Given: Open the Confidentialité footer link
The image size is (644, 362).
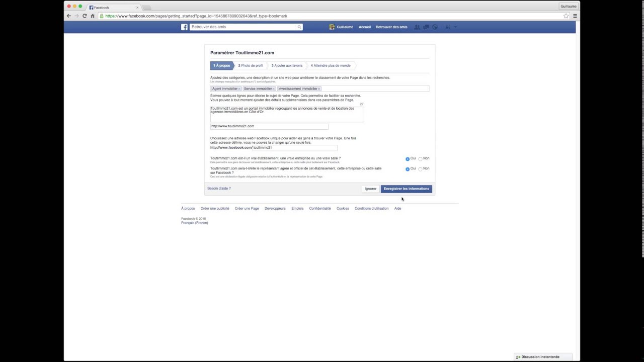Looking at the screenshot, I should (x=320, y=209).
